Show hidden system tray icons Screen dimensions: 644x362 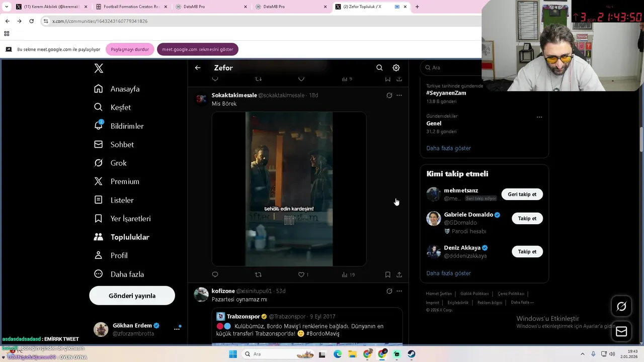[x=583, y=354]
